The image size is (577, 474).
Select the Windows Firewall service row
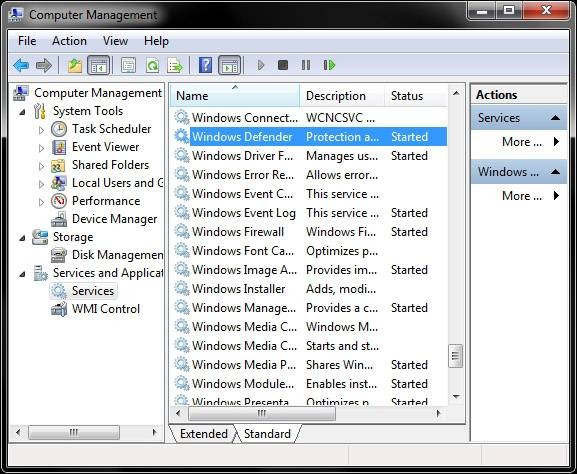(310, 232)
